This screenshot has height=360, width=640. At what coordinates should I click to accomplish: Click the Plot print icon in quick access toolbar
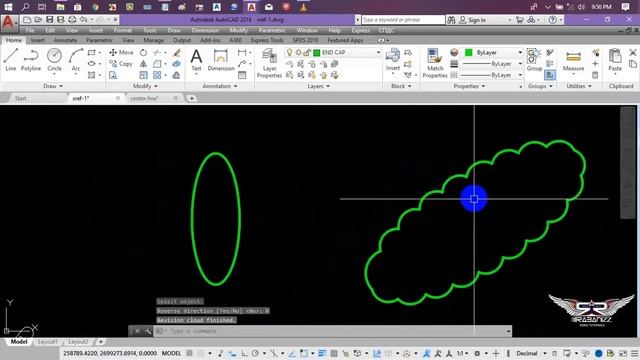(72, 20)
